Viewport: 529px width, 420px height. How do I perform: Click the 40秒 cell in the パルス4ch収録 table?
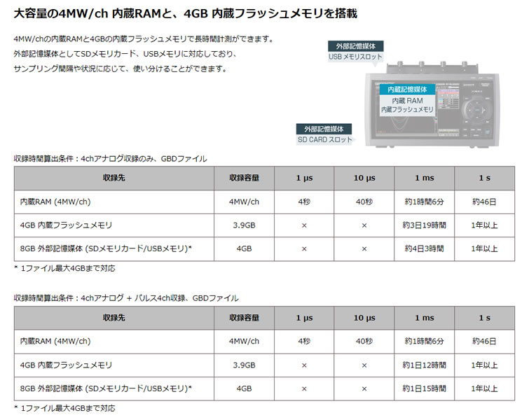coord(364,342)
